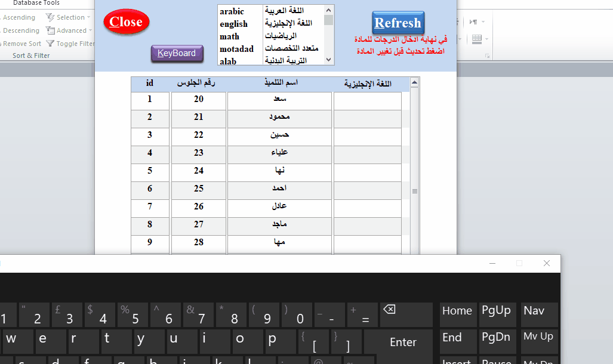Click the اللغة الإنجليزية column header
Viewport: 613px width, 364px height.
click(368, 84)
